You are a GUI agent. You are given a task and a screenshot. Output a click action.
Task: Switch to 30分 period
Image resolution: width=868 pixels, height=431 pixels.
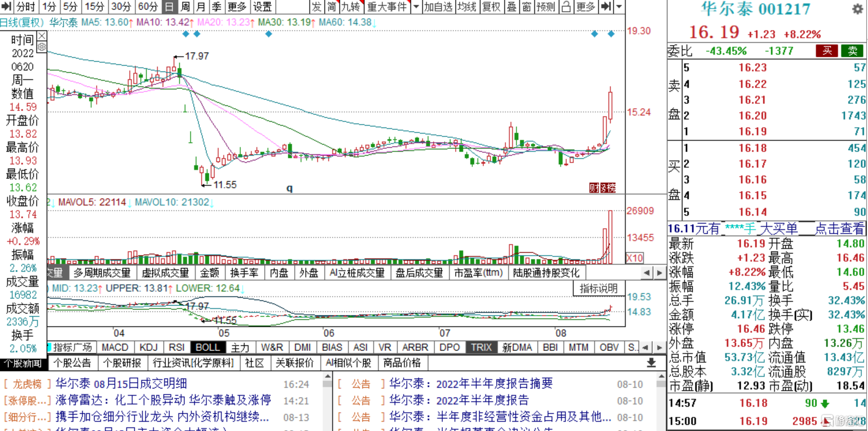[x=121, y=7]
